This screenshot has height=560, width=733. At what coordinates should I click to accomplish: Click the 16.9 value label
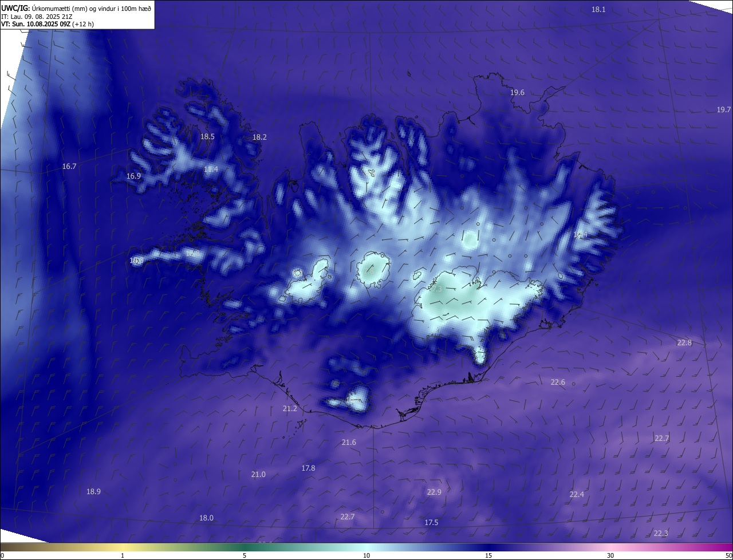click(x=133, y=176)
